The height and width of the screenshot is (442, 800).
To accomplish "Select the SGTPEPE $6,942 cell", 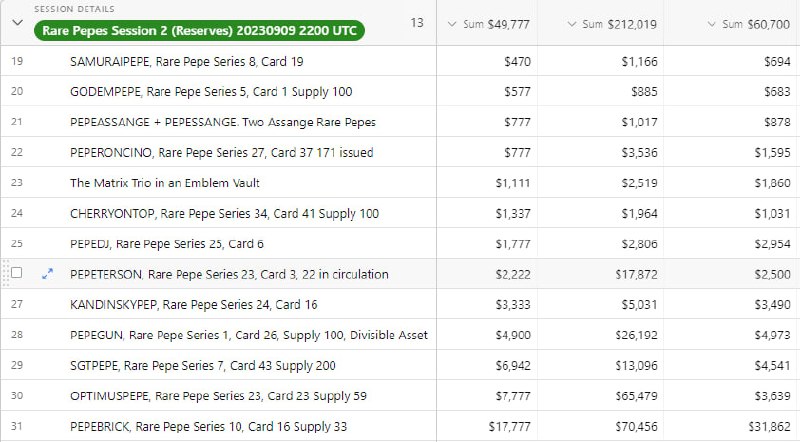I will click(x=487, y=365).
